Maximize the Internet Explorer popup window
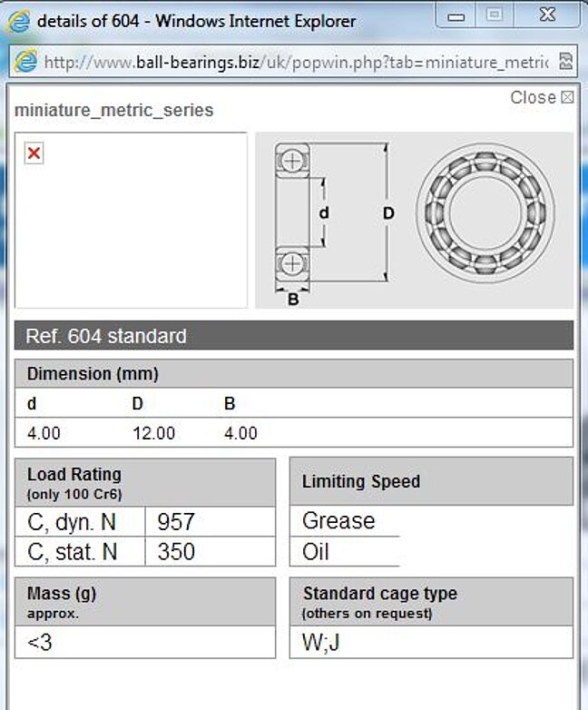This screenshot has height=710, width=588. 494,15
